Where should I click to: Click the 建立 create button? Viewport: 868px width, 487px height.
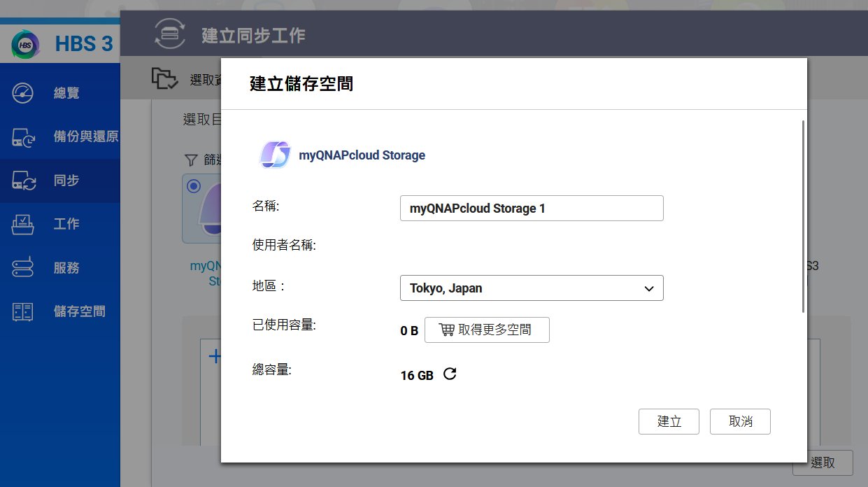point(669,422)
